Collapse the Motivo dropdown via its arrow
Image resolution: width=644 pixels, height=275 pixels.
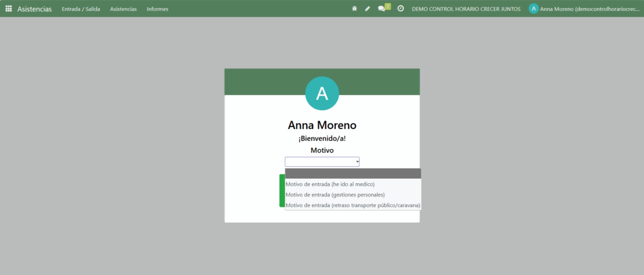point(357,162)
